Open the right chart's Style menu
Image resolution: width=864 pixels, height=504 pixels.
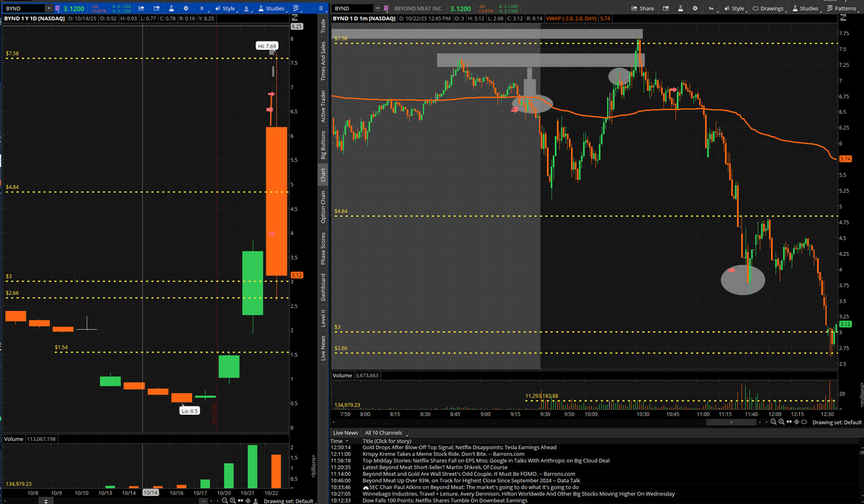(x=734, y=8)
